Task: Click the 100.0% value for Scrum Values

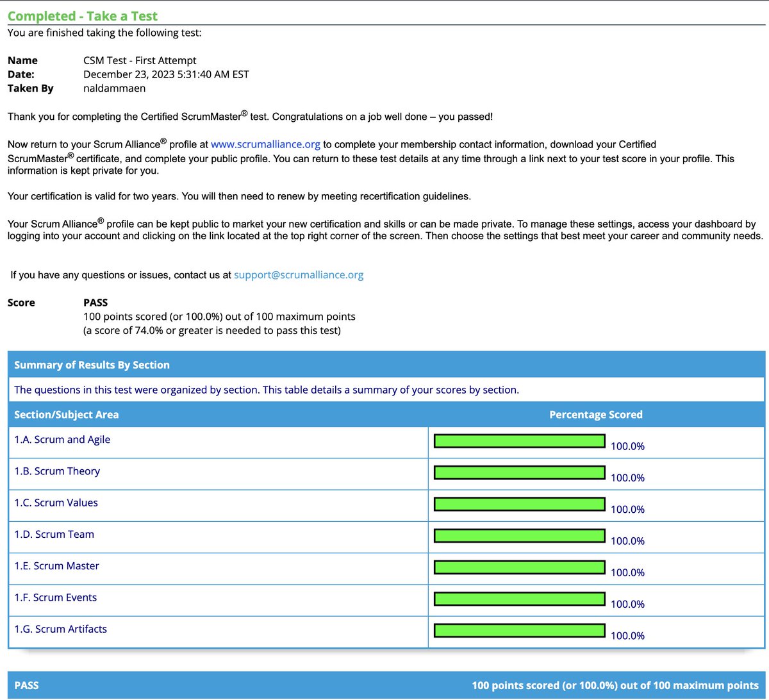Action: pos(627,509)
